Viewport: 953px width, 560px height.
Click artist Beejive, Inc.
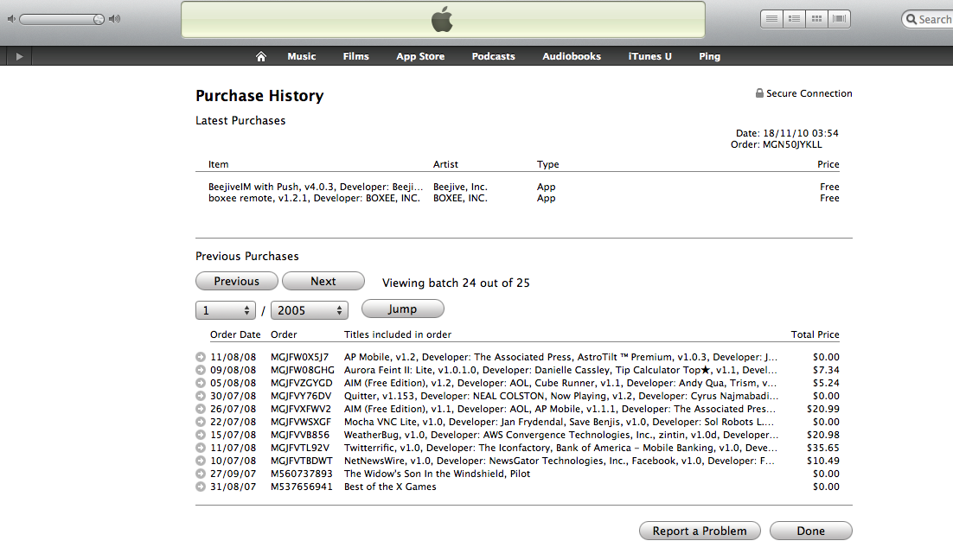(x=460, y=187)
